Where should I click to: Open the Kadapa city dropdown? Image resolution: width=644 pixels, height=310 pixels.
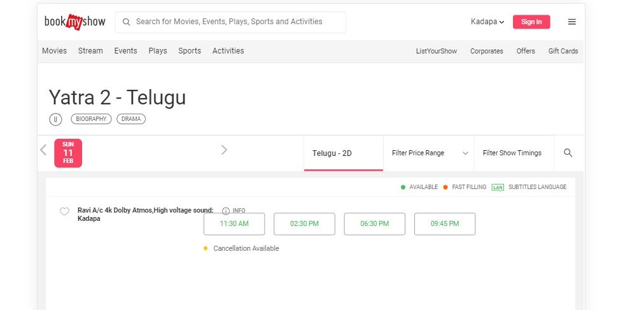(x=487, y=22)
